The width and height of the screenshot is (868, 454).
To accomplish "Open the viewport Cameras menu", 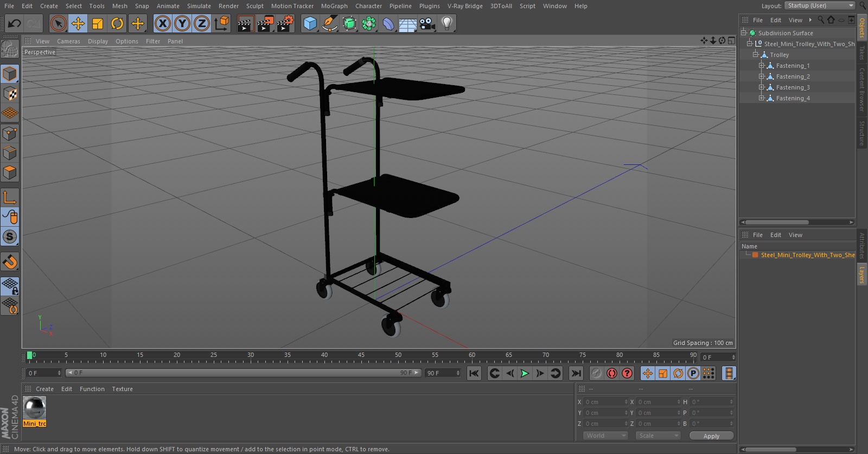I will pos(68,41).
